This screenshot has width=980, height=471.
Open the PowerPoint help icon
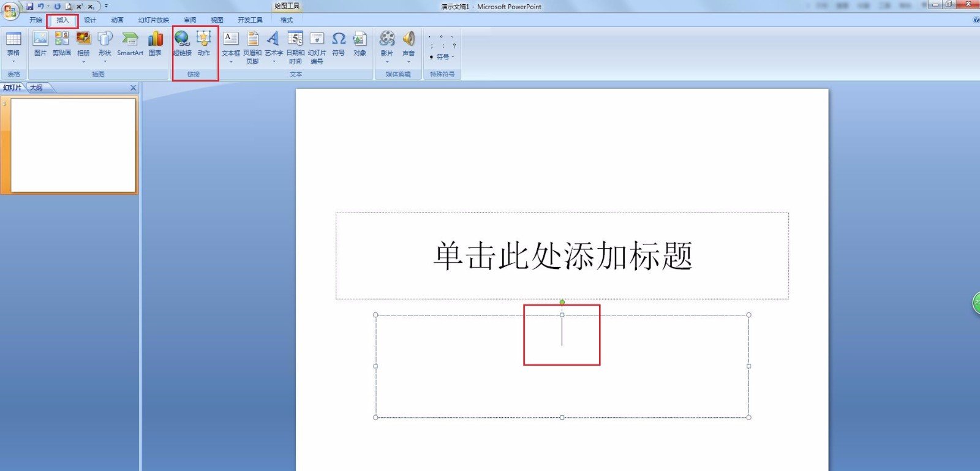976,20
